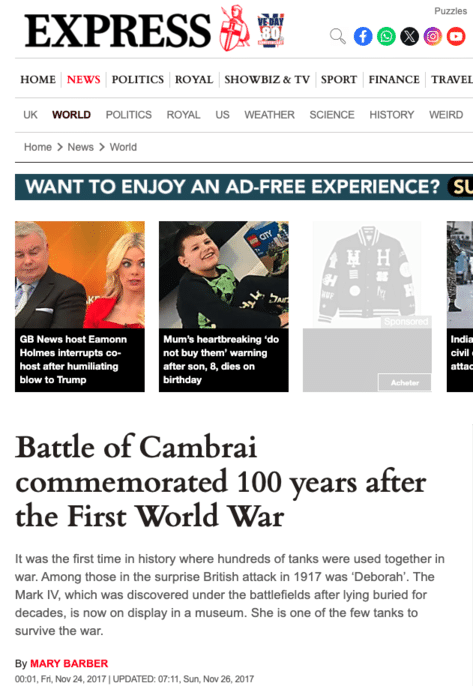The image size is (473, 686).
Task: Open the Royal main menu item
Action: 194,80
